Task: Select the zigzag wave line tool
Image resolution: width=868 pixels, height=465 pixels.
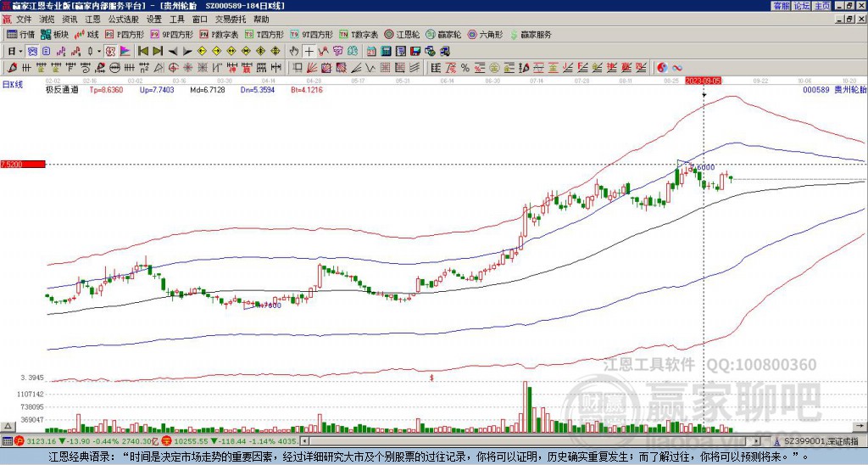Action: [324, 51]
